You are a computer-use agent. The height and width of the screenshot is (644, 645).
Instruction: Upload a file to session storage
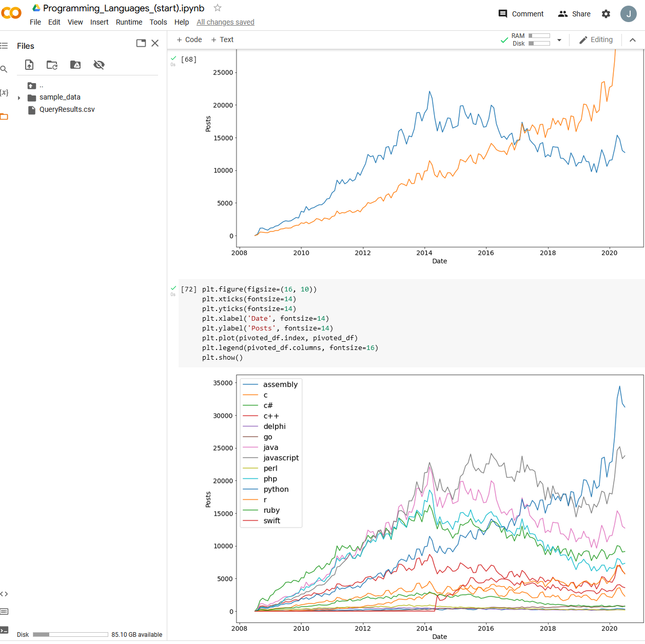[x=29, y=65]
